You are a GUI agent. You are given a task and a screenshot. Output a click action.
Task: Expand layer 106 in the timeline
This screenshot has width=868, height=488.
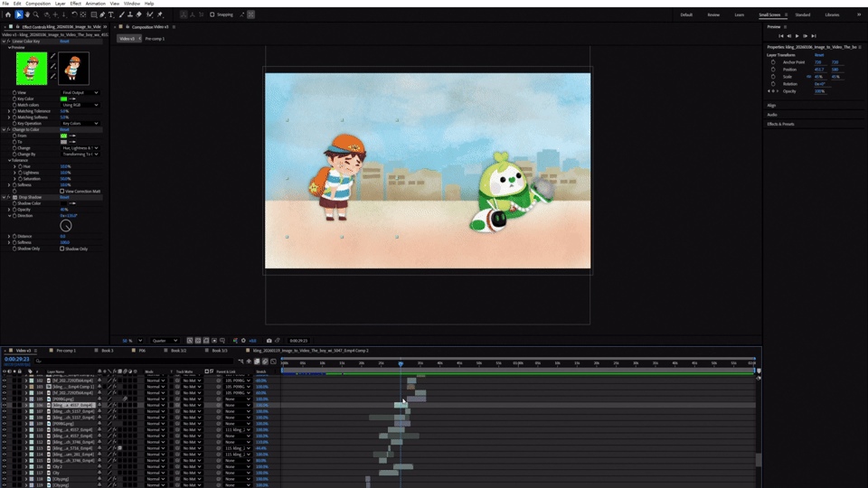point(26,405)
